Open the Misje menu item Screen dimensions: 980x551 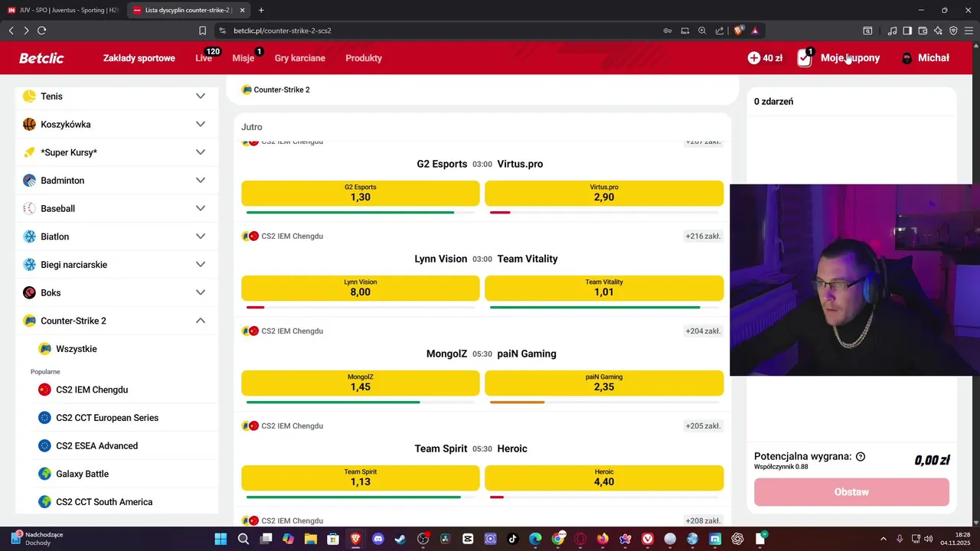243,58
